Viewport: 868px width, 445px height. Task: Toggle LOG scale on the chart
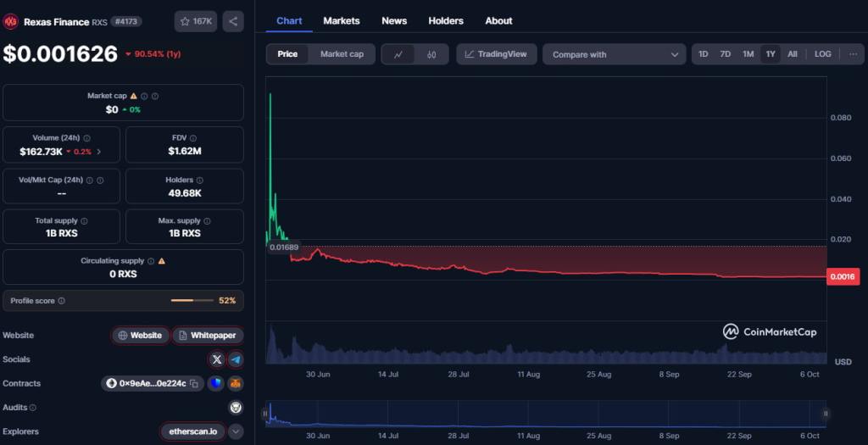click(822, 54)
